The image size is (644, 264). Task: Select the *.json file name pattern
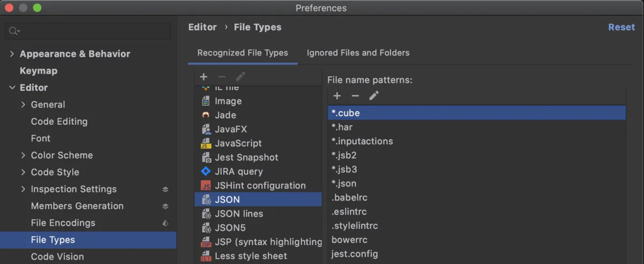(x=344, y=183)
